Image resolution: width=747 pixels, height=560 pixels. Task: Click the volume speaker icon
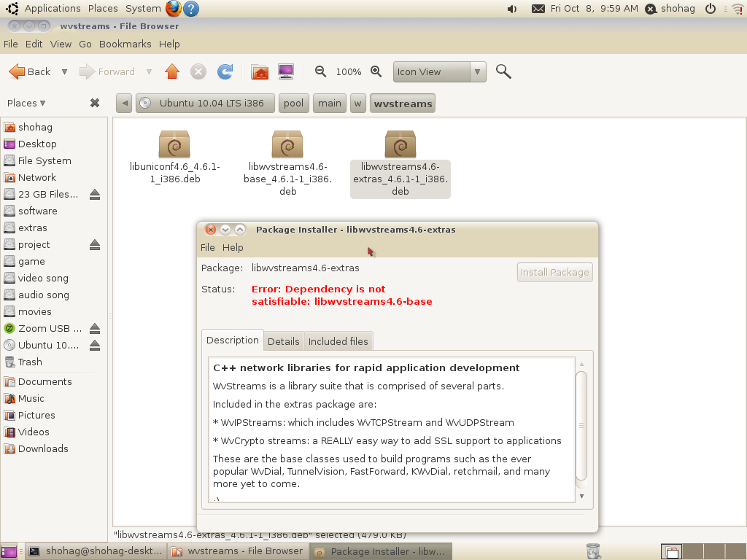pyautogui.click(x=513, y=9)
